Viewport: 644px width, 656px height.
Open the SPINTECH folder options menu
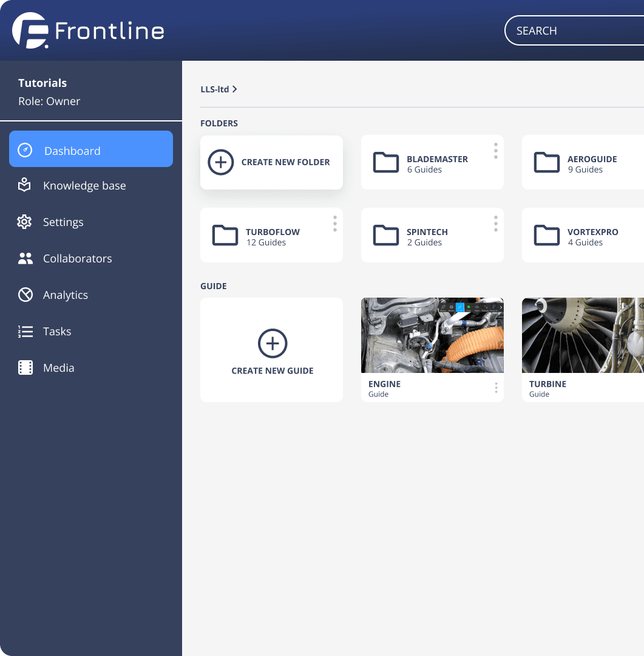(496, 224)
